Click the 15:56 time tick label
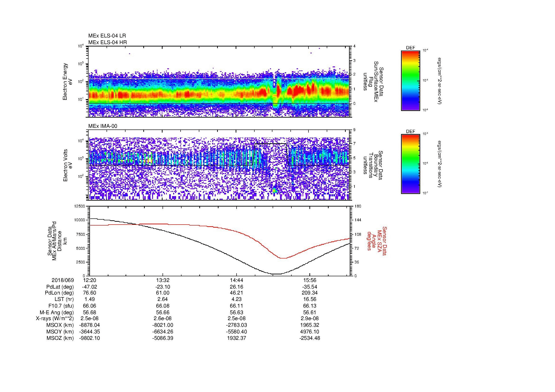The image size is (555, 392). coord(310,280)
